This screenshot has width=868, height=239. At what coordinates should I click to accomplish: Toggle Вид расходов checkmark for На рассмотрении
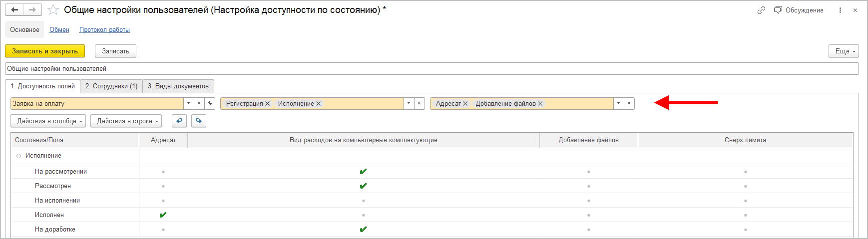click(363, 172)
